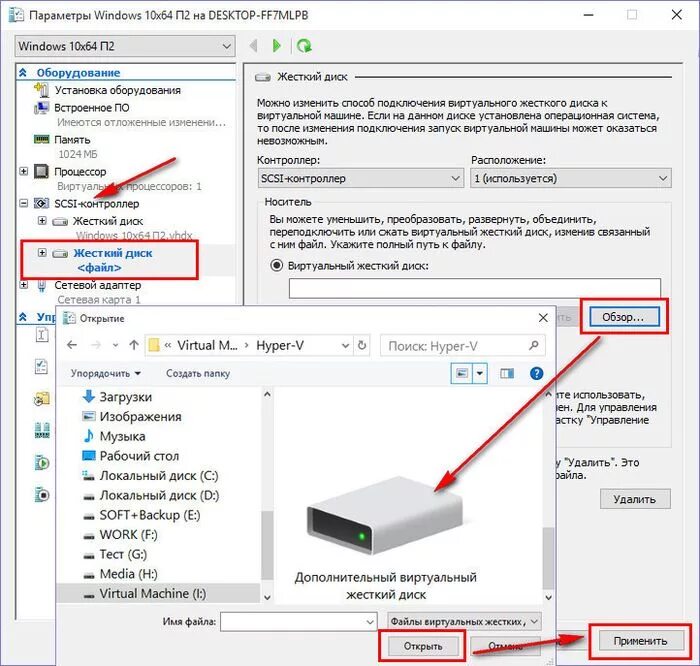Image resolution: width=700 pixels, height=666 pixels.
Task: Click the help question mark icon
Action: point(537,373)
